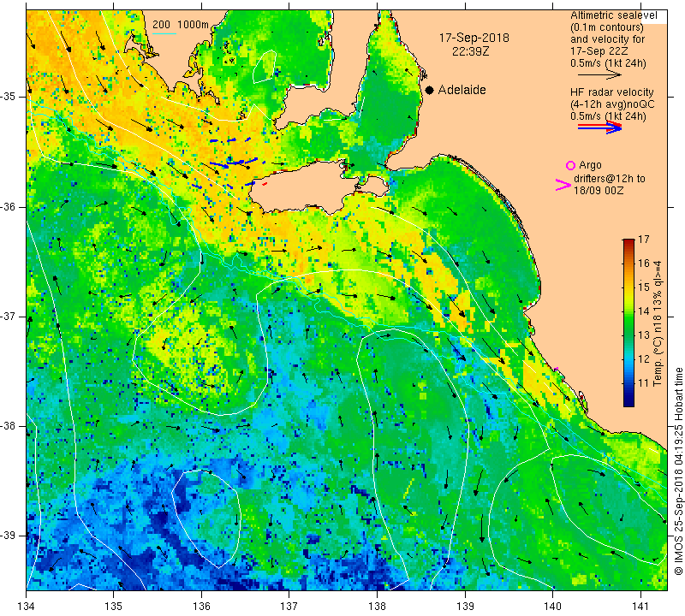The width and height of the screenshot is (685, 616).
Task: Click the 14 label on the color bar
Action: point(644,311)
